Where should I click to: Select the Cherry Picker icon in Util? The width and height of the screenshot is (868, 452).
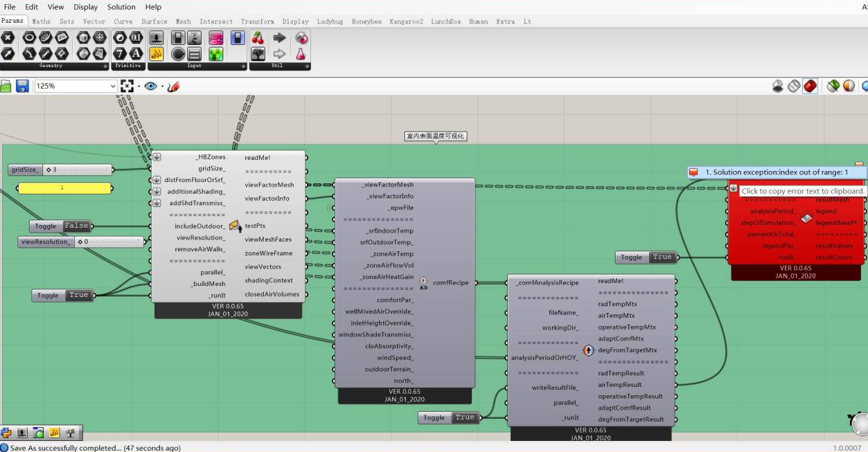tap(258, 38)
